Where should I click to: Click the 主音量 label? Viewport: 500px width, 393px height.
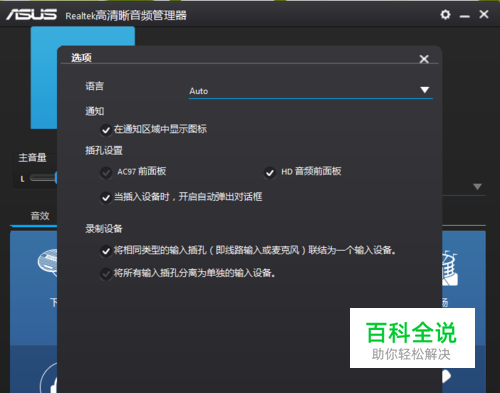tap(32, 158)
